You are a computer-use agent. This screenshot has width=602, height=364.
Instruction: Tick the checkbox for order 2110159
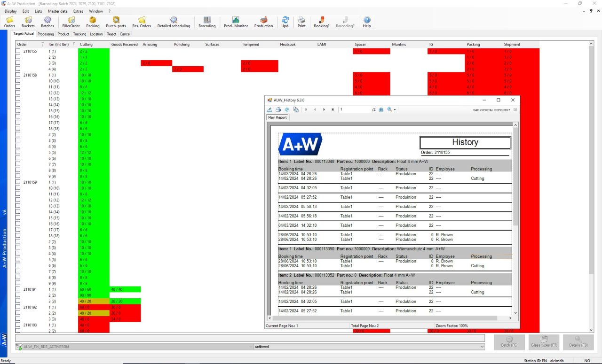click(x=18, y=182)
